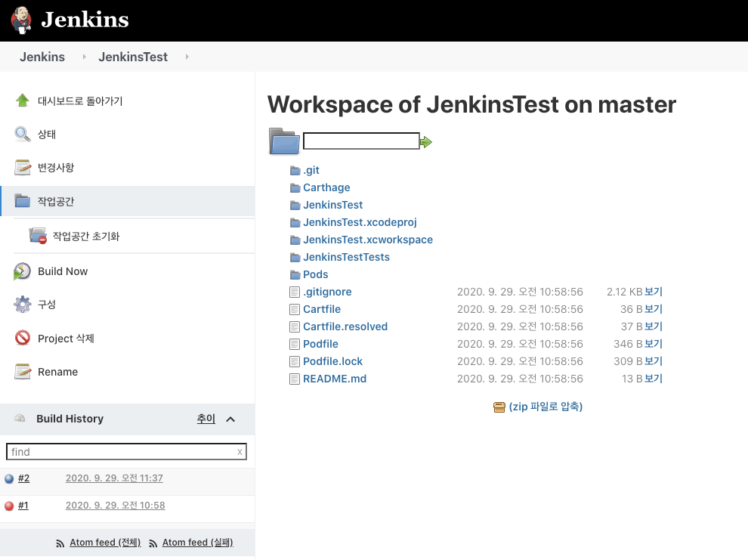
Task: Click the RSS icon beside Atom feed (실패)
Action: tap(153, 543)
